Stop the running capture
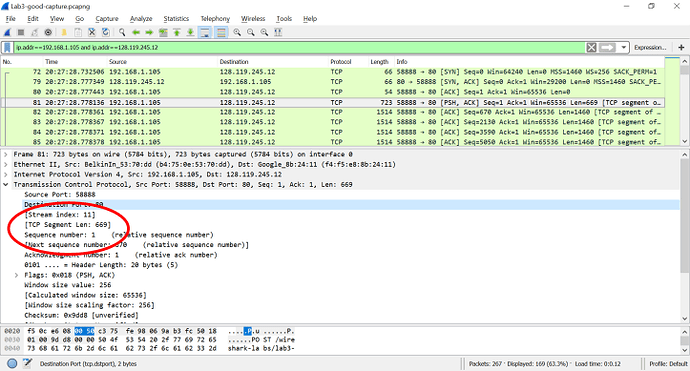The height and width of the screenshot is (371, 690). pos(21,32)
